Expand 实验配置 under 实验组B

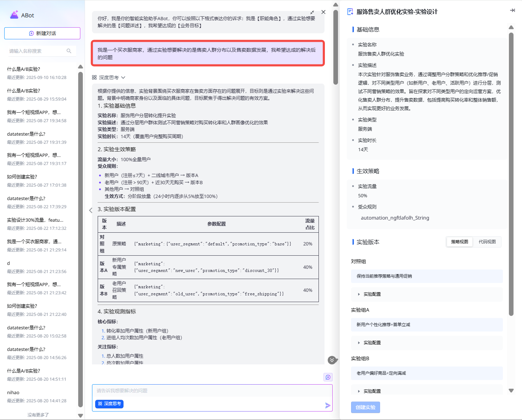click(x=427, y=390)
